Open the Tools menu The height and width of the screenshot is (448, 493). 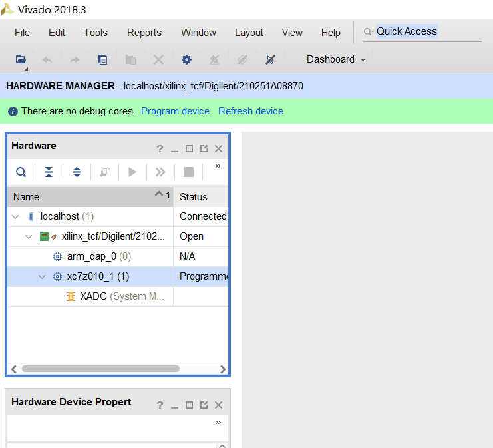96,33
